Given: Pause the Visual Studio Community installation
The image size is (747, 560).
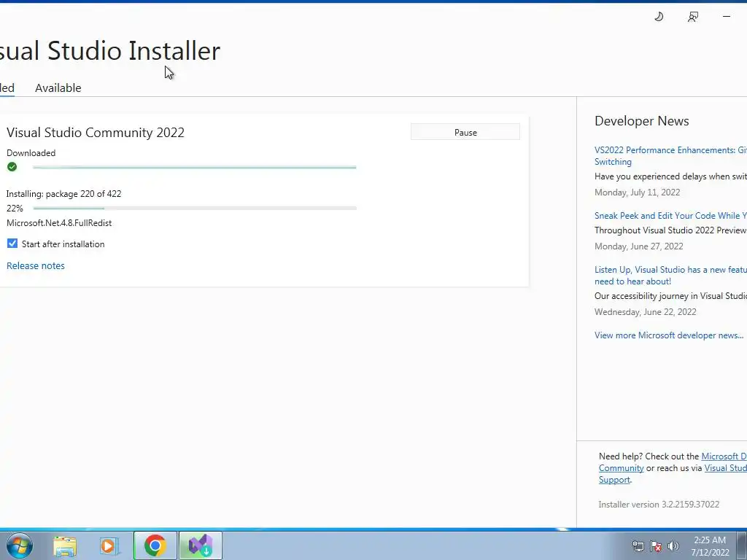Looking at the screenshot, I should tap(465, 133).
